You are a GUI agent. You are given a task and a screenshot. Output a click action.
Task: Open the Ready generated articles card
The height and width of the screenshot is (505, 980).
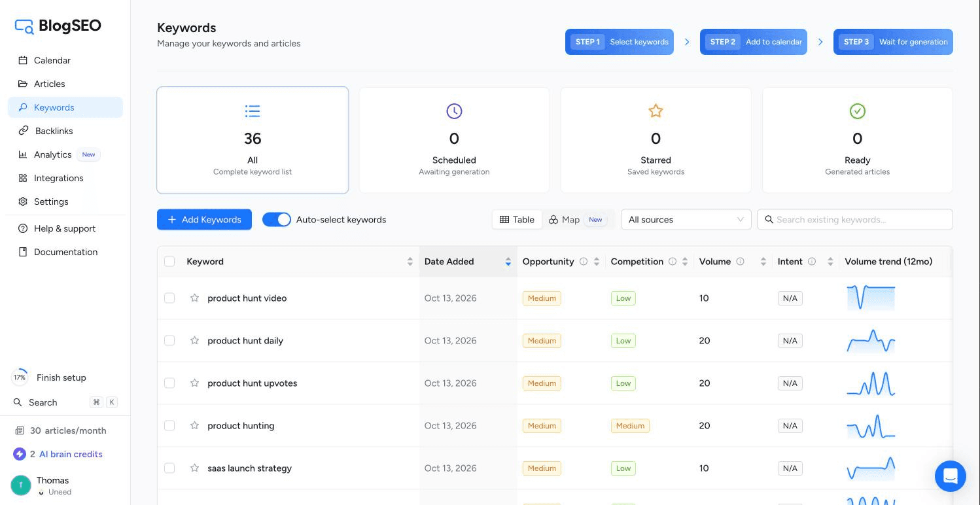[x=858, y=140]
